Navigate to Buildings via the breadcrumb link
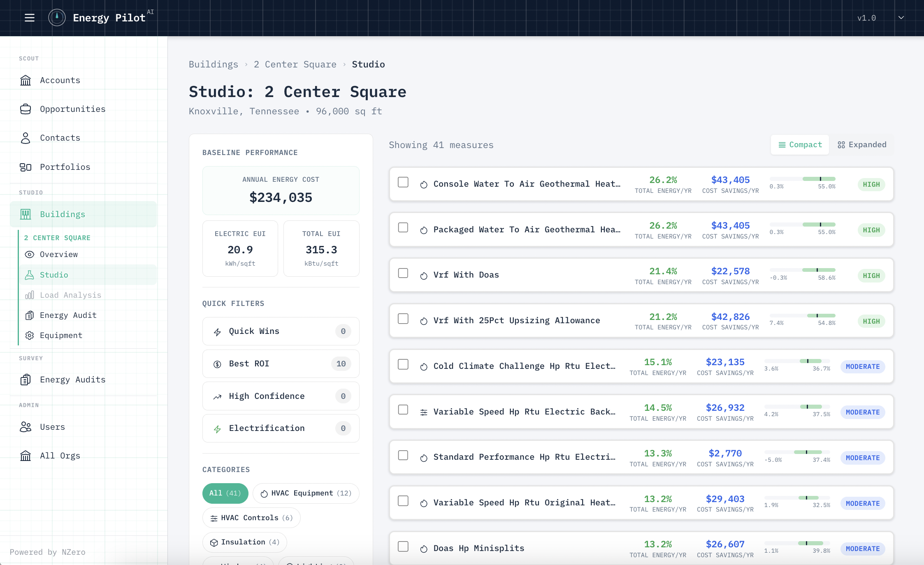Screen dimensions: 924x565 (214, 64)
